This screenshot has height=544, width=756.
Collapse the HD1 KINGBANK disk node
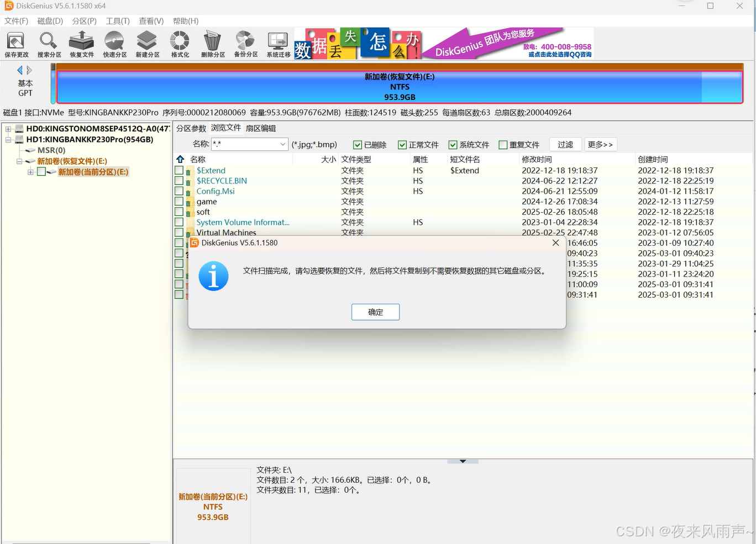coord(8,140)
